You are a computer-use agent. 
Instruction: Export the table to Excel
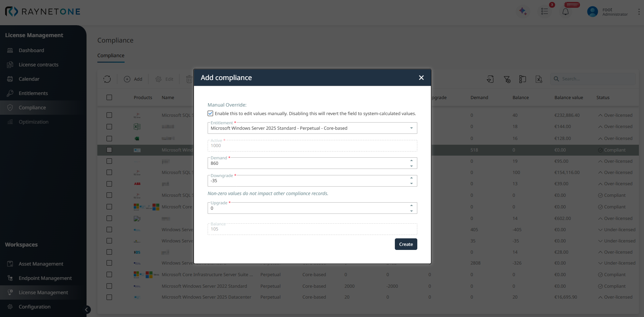(539, 79)
